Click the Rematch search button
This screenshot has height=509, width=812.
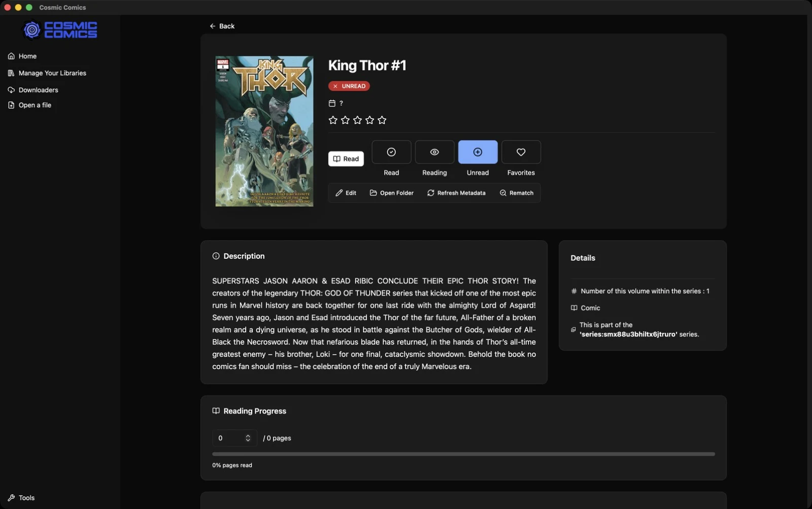pos(517,193)
